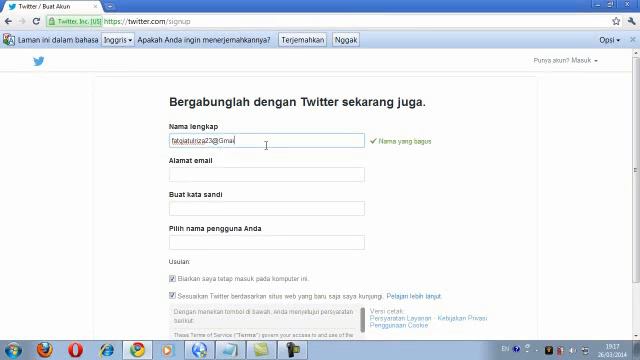Close the Twitter / Buat Akun tab

[96, 7]
